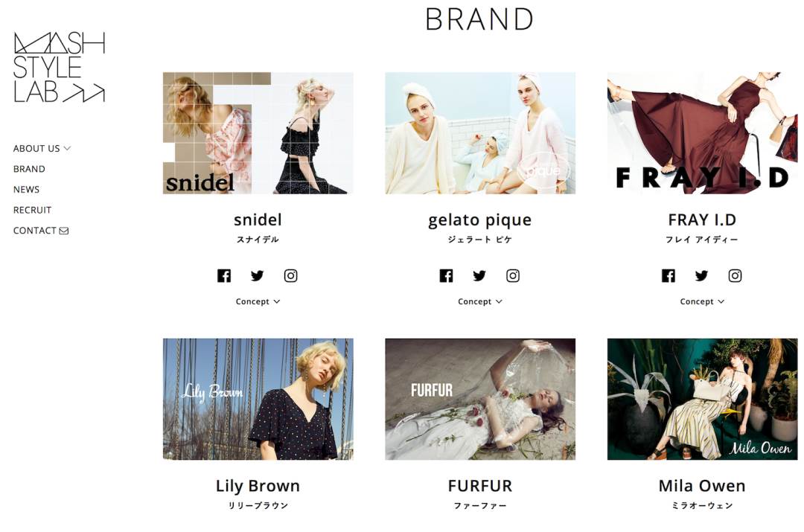804x532 pixels.
Task: Open the RECRUIT menu item
Action: click(x=32, y=210)
